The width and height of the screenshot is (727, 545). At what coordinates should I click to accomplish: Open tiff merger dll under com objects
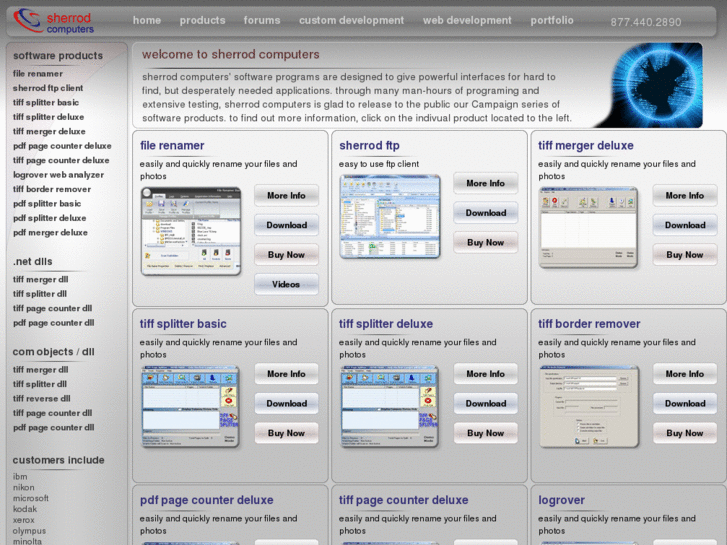tap(41, 370)
